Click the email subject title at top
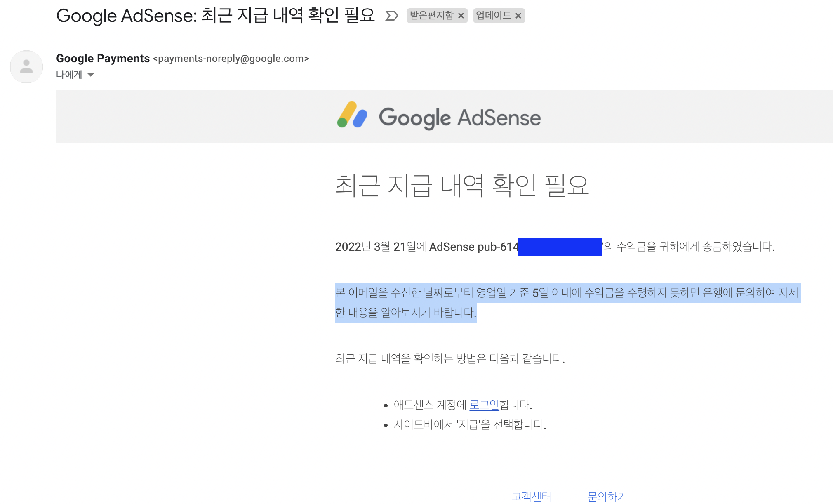 (215, 16)
